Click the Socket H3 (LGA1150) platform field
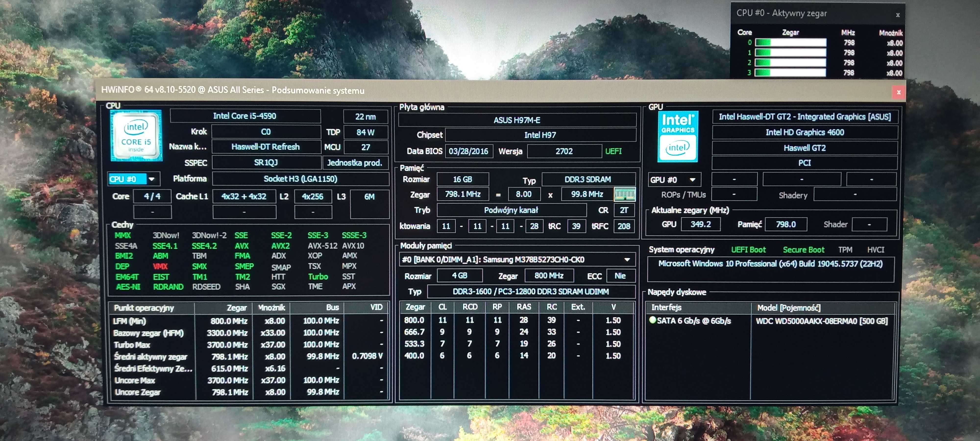This screenshot has width=980, height=441. point(300,179)
